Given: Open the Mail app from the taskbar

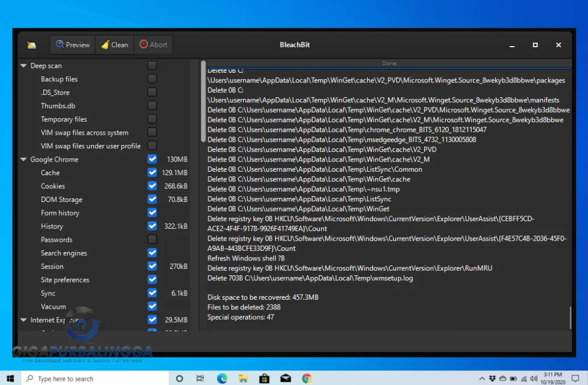Looking at the screenshot, I should tap(286, 379).
